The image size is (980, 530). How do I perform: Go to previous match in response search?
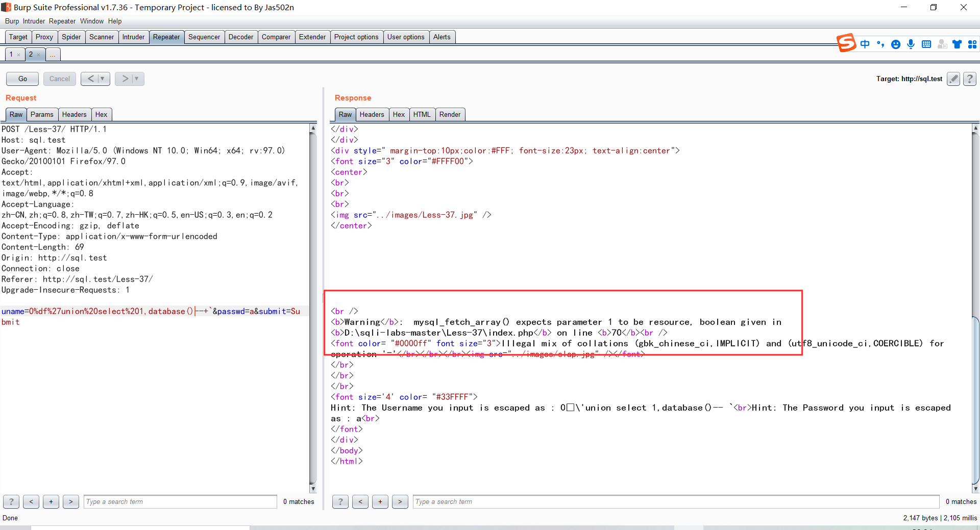tap(360, 502)
